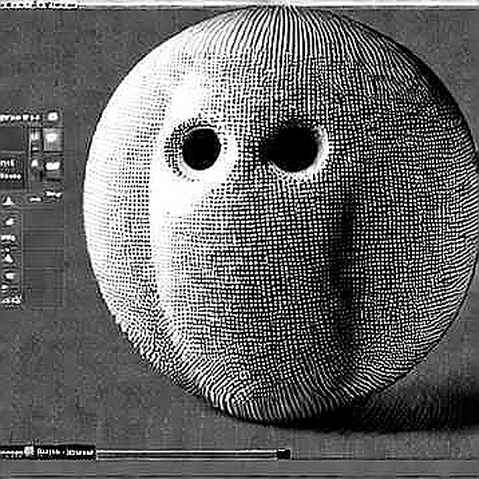
Task: Toggle the bottom tool in the vertical strip
Action: (11, 300)
